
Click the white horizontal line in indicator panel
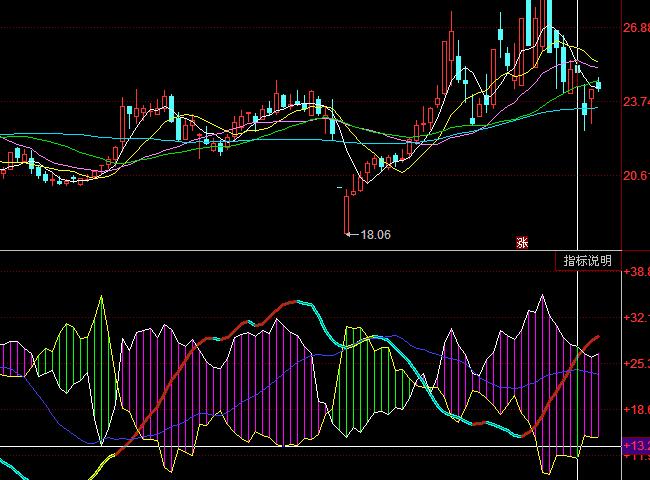[x=300, y=446]
